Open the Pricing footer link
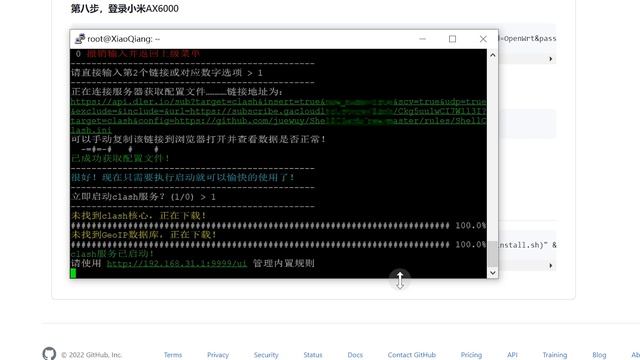640x360 pixels. 471,355
